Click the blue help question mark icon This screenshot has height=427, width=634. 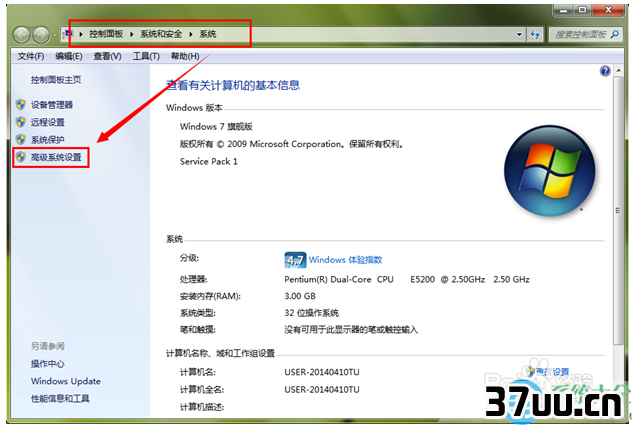(x=605, y=71)
